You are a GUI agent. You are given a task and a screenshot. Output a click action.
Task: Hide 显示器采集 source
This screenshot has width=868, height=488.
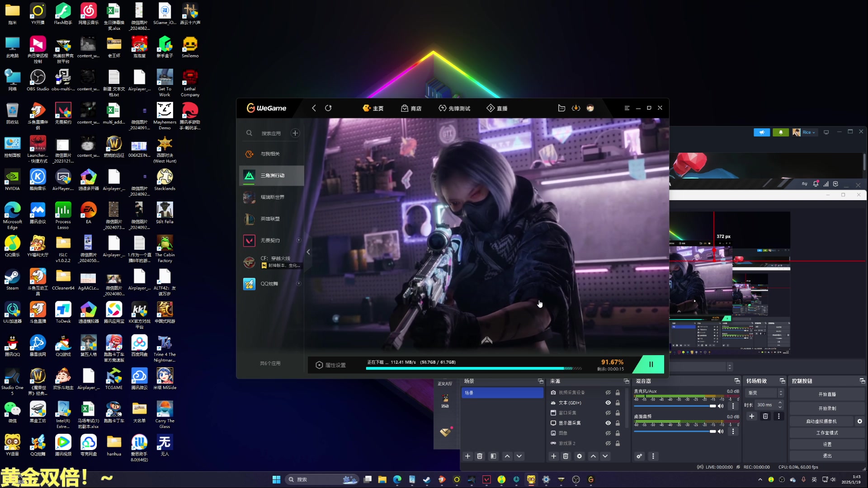pyautogui.click(x=608, y=423)
